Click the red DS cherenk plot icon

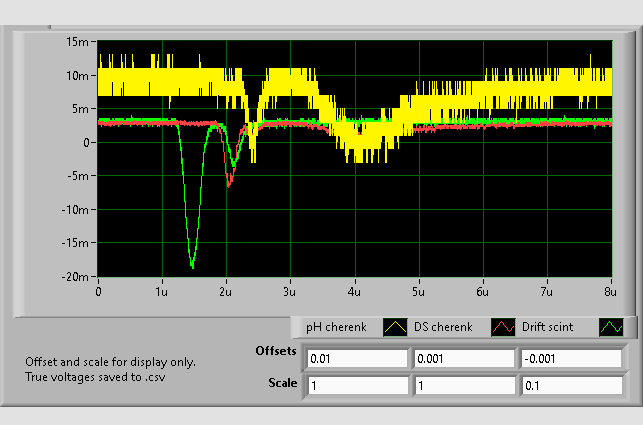pyautogui.click(x=504, y=327)
